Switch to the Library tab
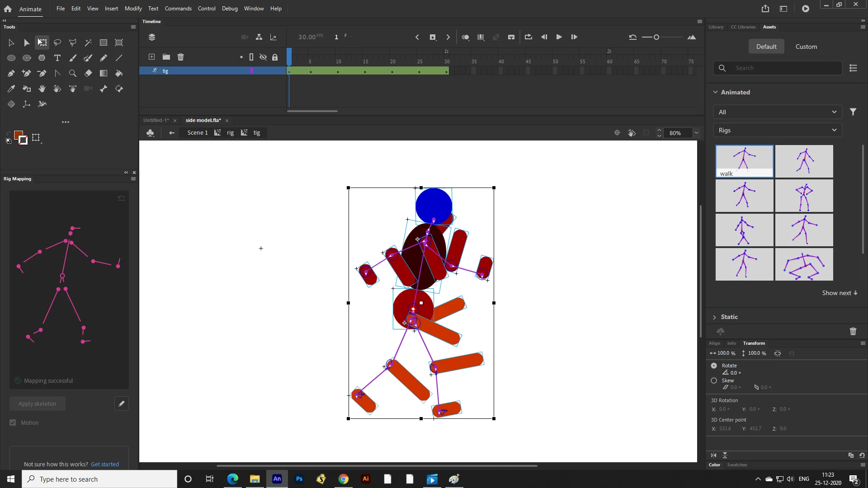The height and width of the screenshot is (488, 868). pos(716,27)
